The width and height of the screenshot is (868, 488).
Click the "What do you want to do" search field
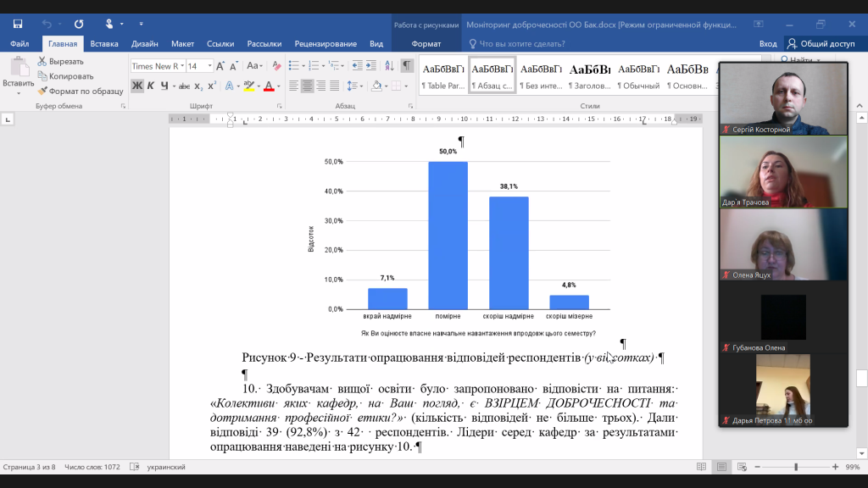pyautogui.click(x=521, y=44)
